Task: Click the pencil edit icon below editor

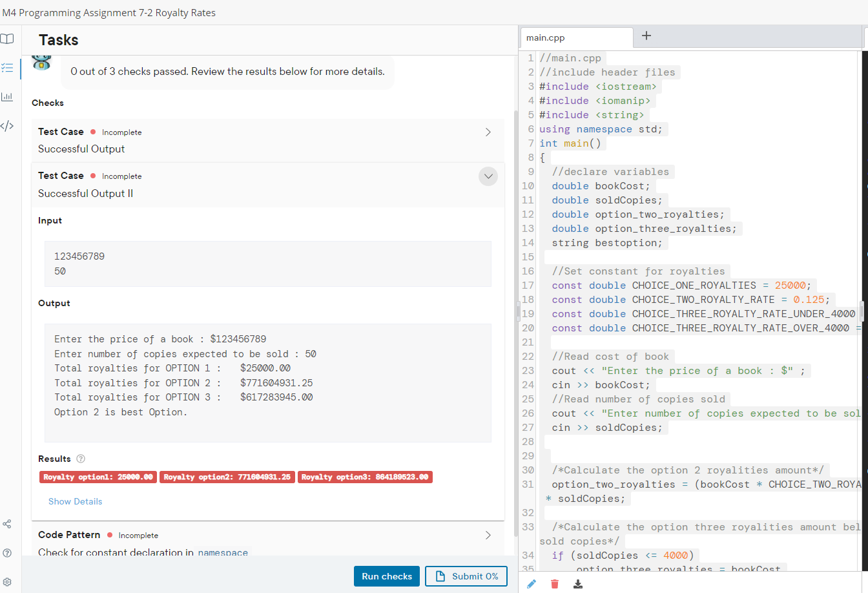Action: pos(532,584)
